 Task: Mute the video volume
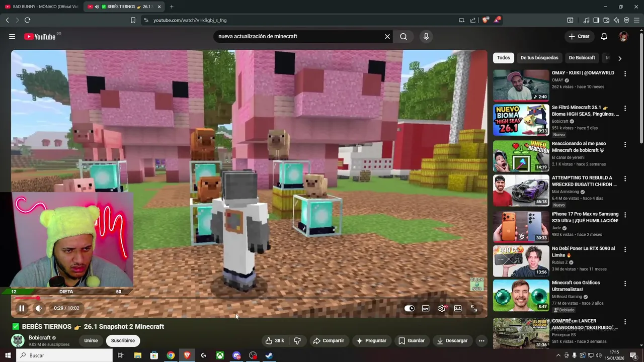point(39,308)
